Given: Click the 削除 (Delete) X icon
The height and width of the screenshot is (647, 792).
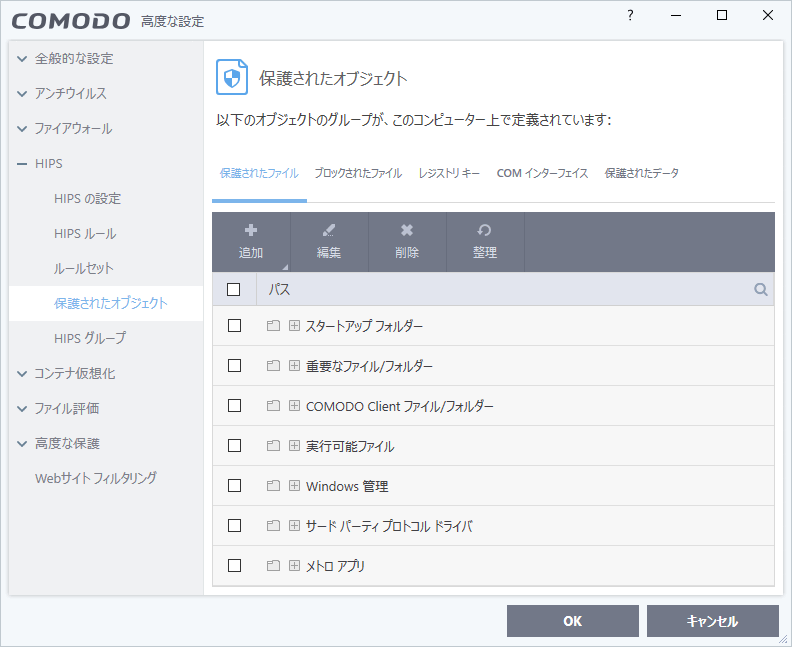Looking at the screenshot, I should (407, 231).
